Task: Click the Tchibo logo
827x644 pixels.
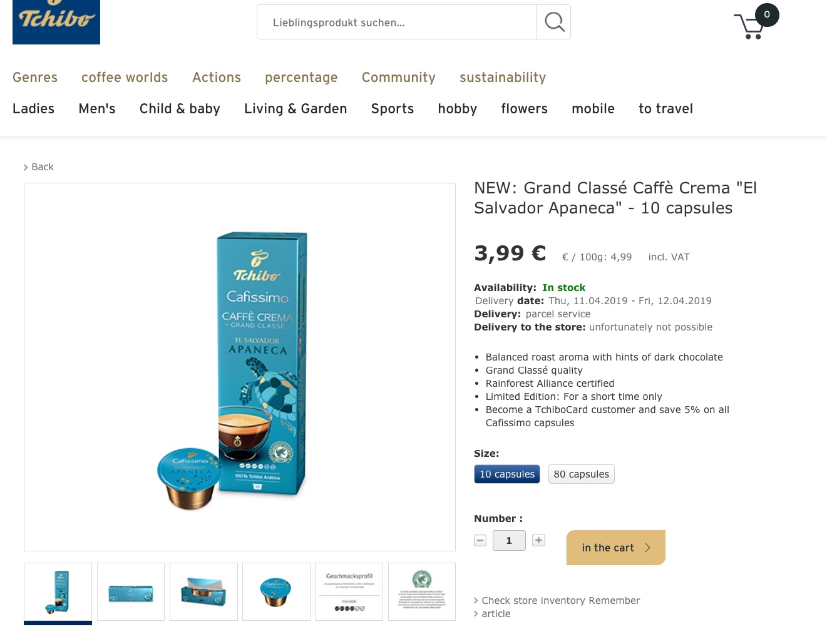Action: 56,22
